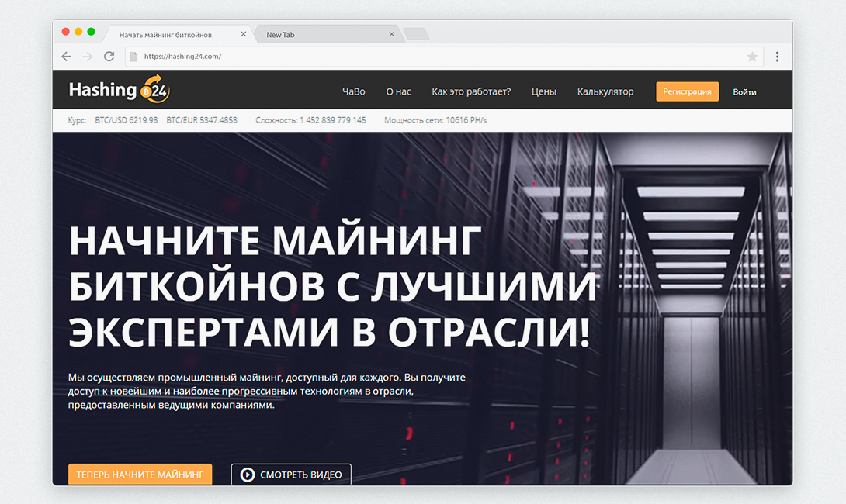This screenshot has width=846, height=504.
Task: Click the Hashing24 logo
Action: (x=120, y=89)
